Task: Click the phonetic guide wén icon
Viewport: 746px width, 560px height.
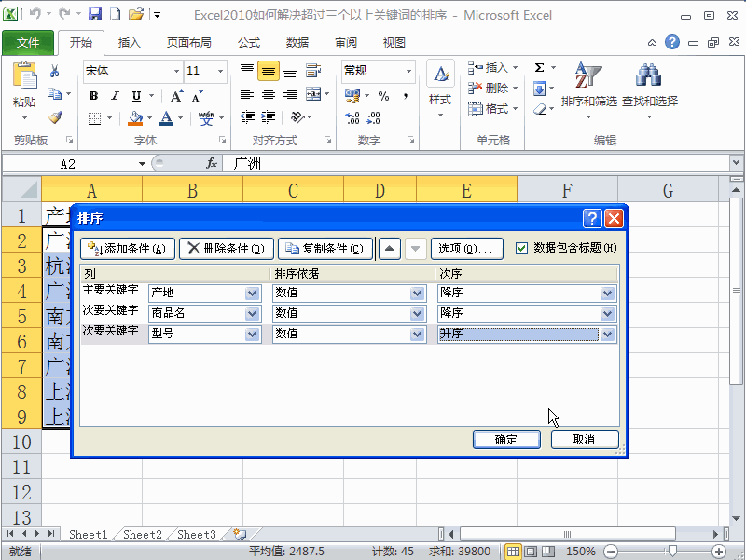Action: click(205, 118)
